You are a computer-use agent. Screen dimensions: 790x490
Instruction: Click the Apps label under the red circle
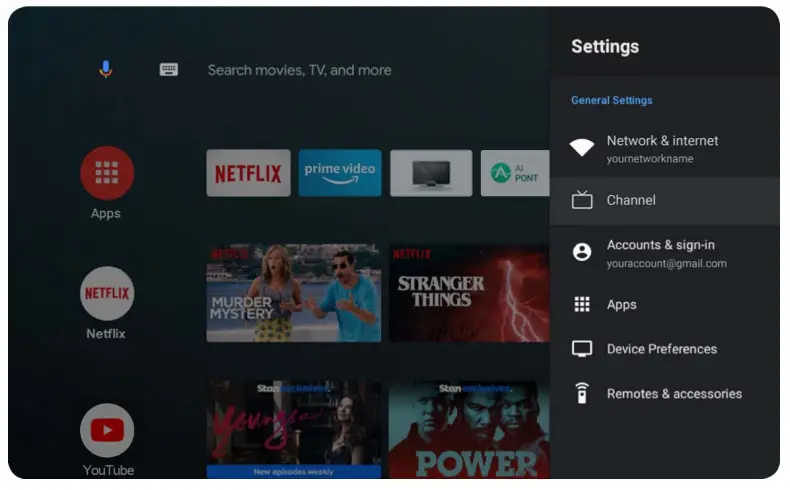click(105, 214)
